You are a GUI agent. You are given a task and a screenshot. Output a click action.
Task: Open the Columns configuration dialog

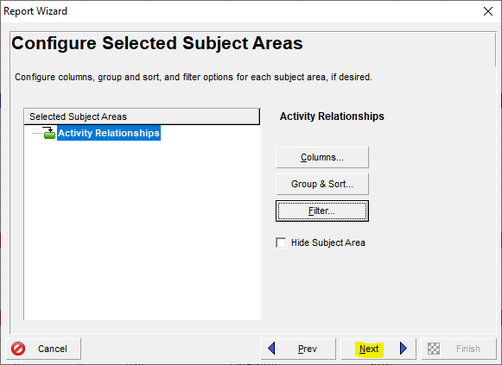point(322,157)
